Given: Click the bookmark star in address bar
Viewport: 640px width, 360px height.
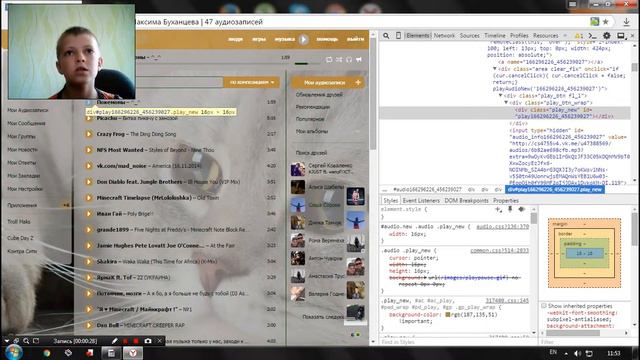Looking at the screenshot, I should click(606, 22).
